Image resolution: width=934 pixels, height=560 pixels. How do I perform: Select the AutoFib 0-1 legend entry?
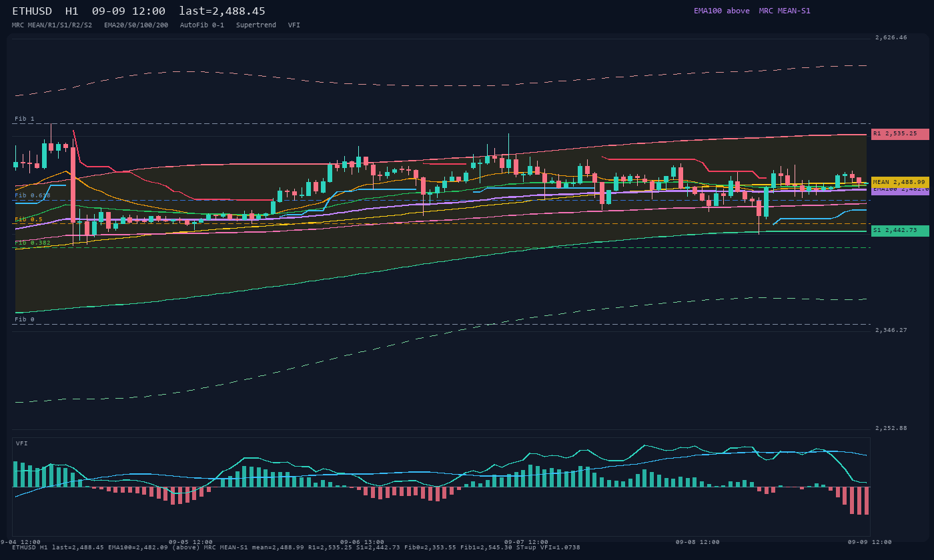click(x=202, y=25)
